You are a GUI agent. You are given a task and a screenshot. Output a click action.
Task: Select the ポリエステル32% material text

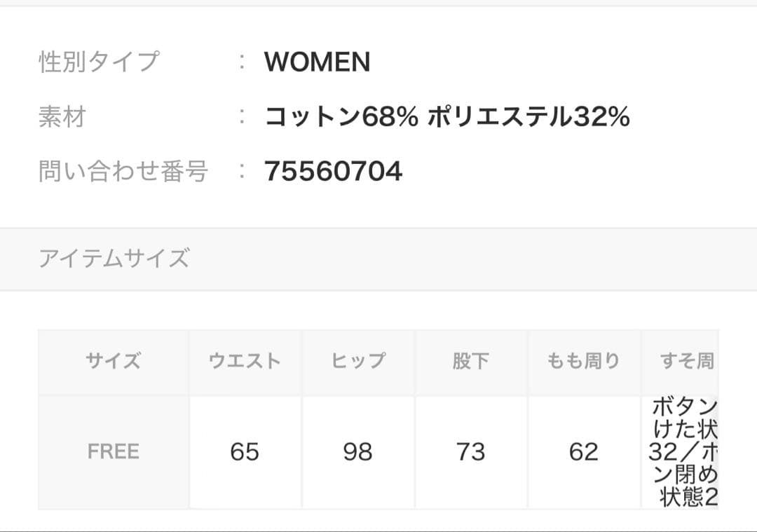point(528,117)
